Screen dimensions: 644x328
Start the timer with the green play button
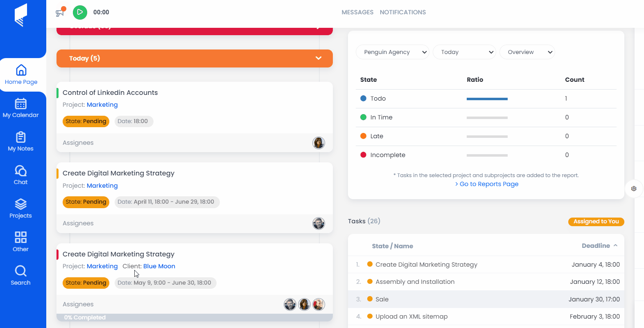[80, 12]
